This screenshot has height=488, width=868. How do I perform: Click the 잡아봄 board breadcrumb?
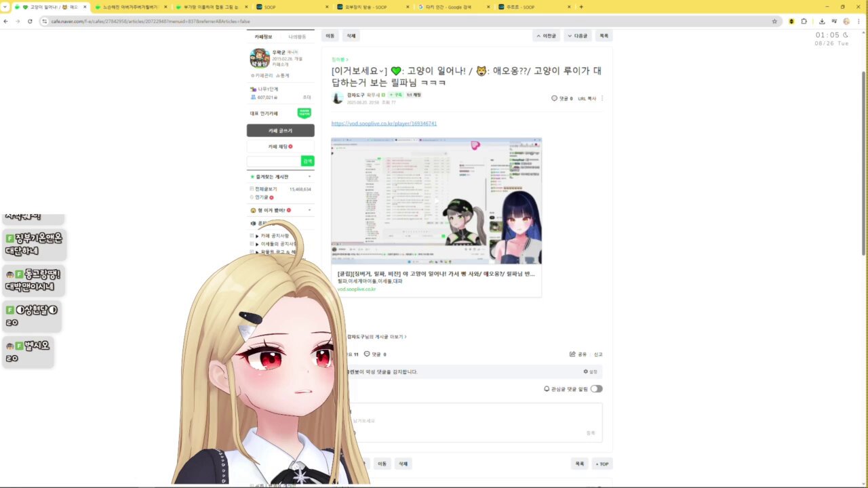(x=339, y=59)
